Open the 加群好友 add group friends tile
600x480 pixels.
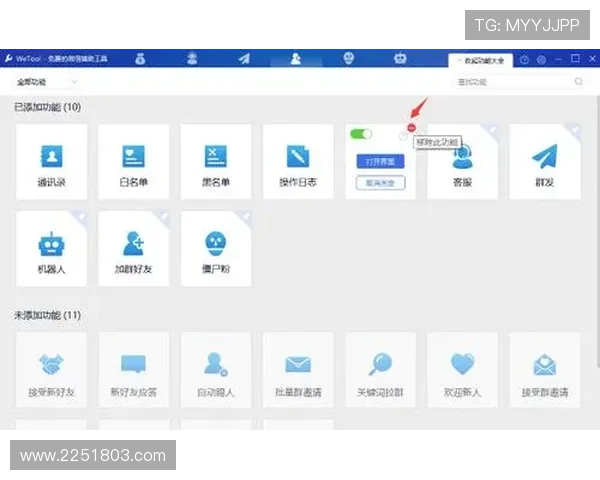coord(133,248)
